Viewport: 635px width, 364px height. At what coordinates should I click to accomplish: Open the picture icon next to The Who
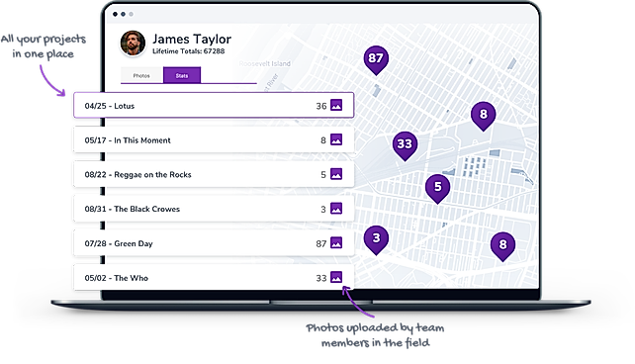coord(336,277)
